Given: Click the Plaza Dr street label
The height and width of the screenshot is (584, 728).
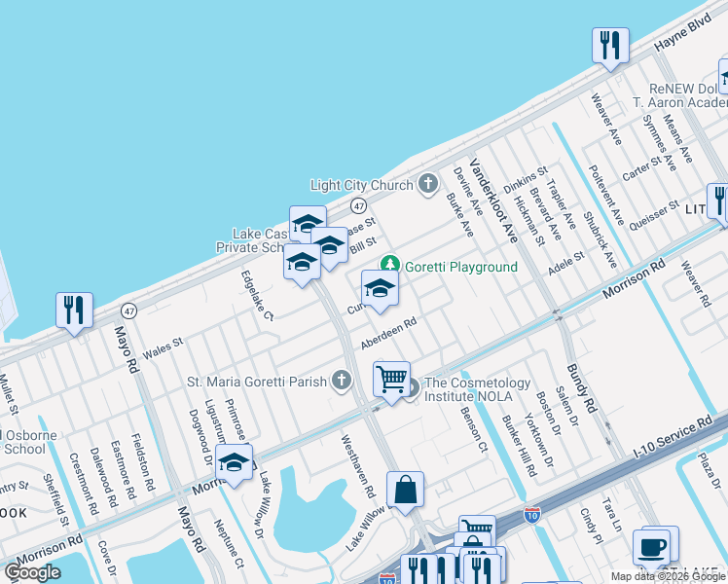Looking at the screenshot, I should [710, 470].
